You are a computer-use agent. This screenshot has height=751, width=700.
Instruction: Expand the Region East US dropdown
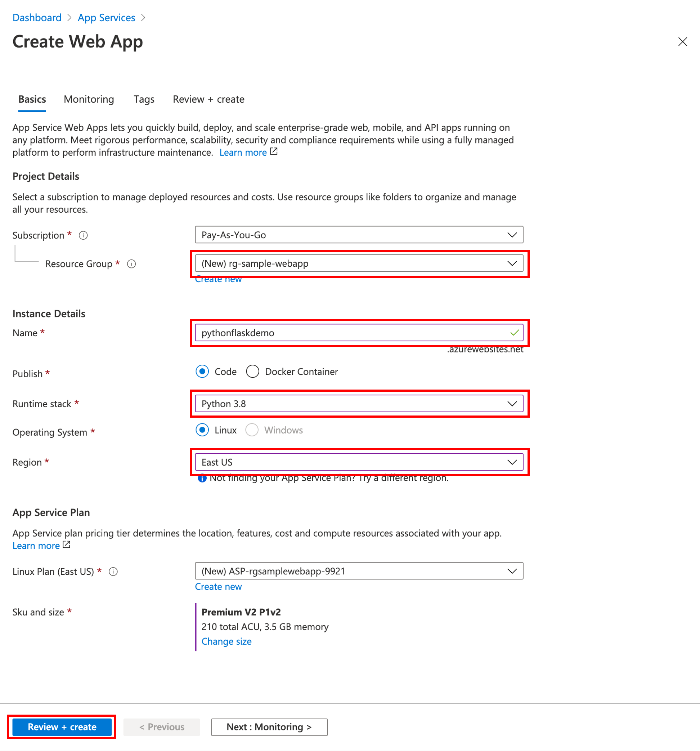[x=359, y=462]
